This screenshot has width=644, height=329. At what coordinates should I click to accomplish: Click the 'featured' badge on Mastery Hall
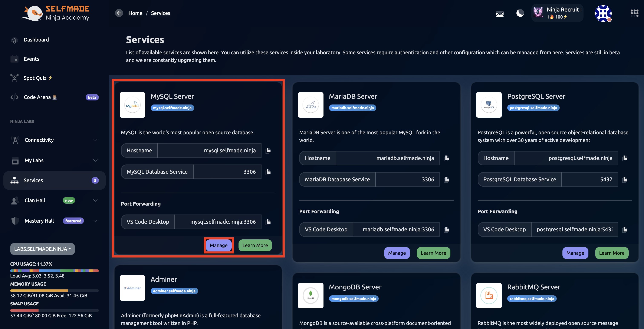coord(73,221)
